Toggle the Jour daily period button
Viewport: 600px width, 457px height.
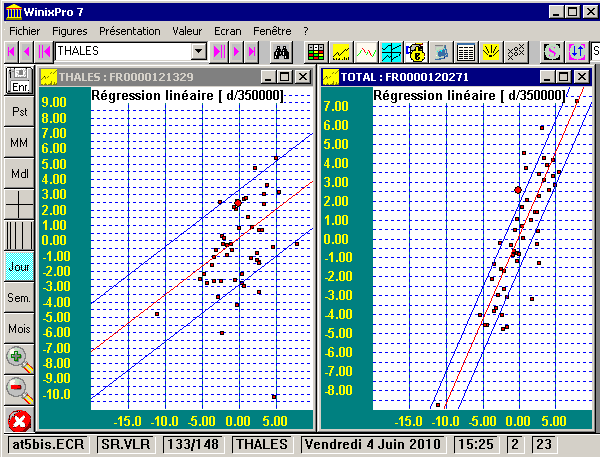[20, 267]
